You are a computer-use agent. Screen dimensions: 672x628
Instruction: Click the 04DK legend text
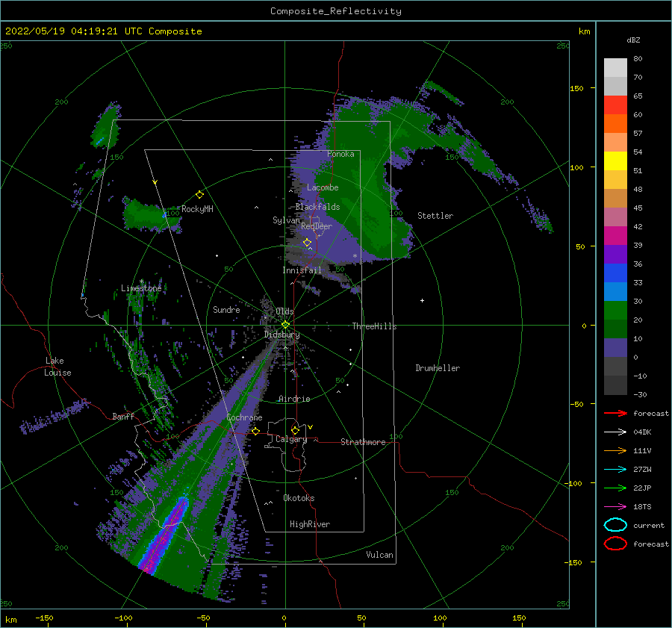pyautogui.click(x=642, y=432)
